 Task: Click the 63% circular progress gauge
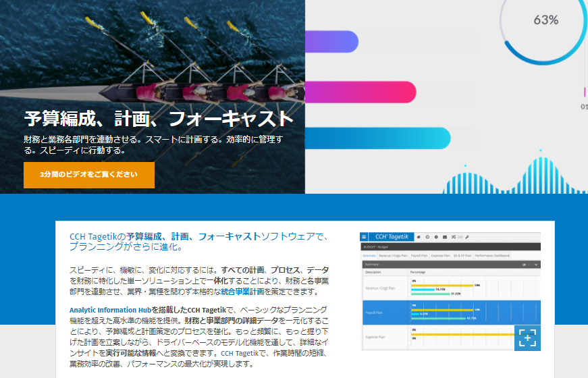click(x=545, y=23)
